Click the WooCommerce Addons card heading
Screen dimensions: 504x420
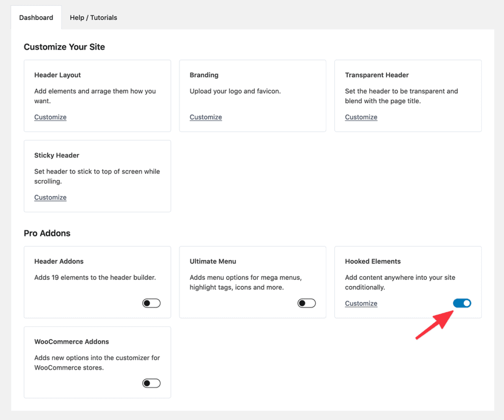point(71,341)
